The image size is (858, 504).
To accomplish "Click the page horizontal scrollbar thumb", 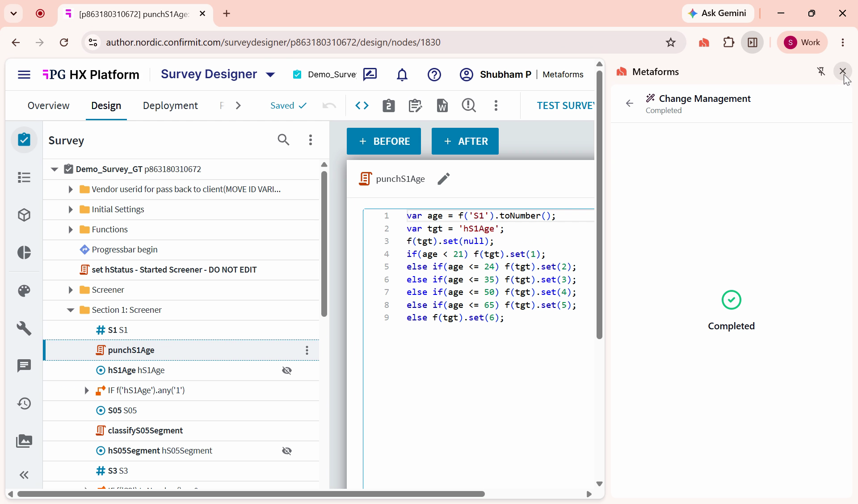I will point(250,494).
